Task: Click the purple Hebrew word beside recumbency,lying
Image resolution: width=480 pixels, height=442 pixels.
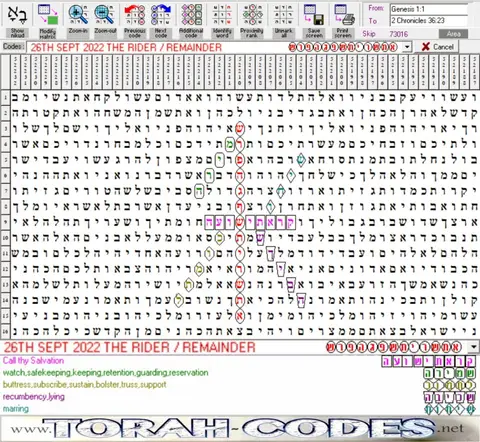Action: (450, 397)
